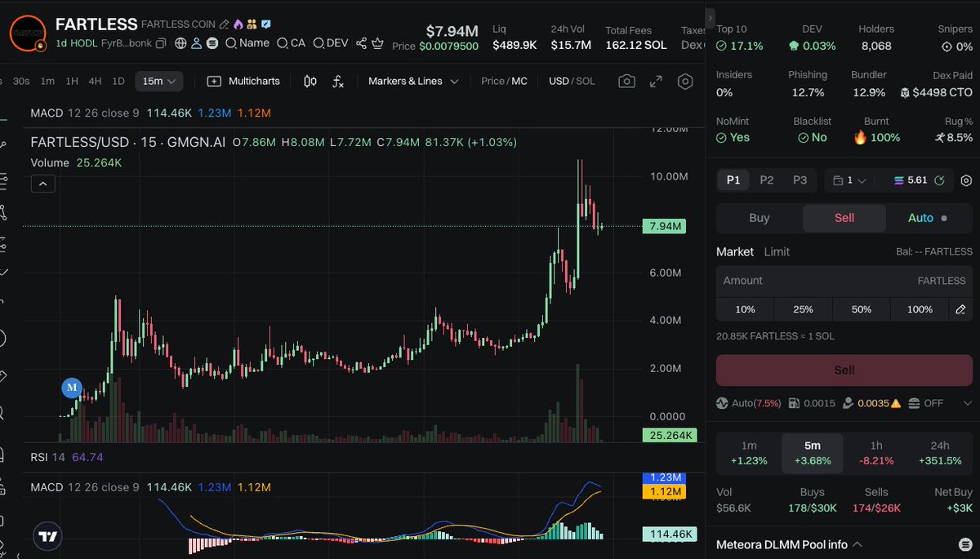The width and height of the screenshot is (980, 559).
Task: Open the Markers & Lines dropdown
Action: click(413, 81)
